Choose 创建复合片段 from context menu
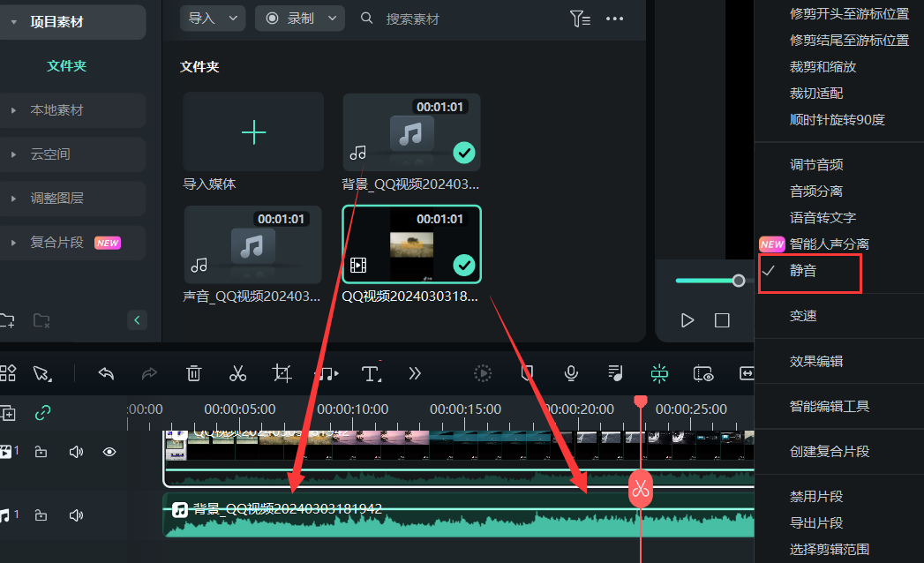 pos(830,452)
